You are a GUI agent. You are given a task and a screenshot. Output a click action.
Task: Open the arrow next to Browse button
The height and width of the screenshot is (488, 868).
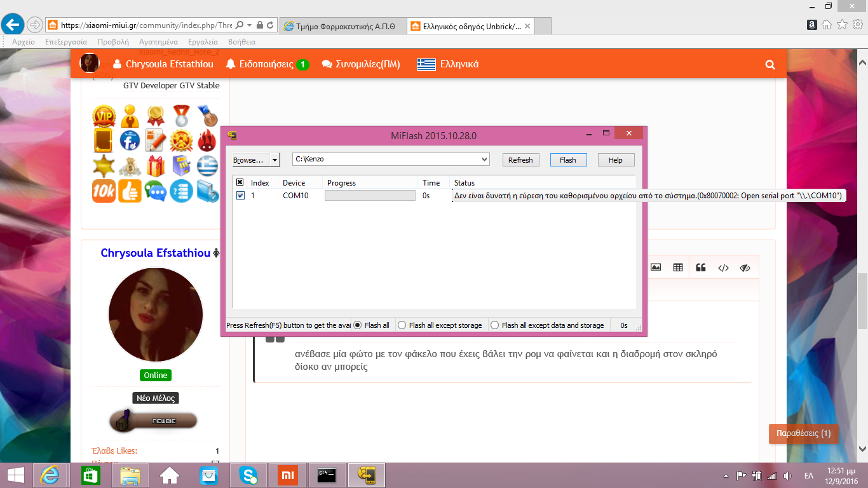[275, 160]
